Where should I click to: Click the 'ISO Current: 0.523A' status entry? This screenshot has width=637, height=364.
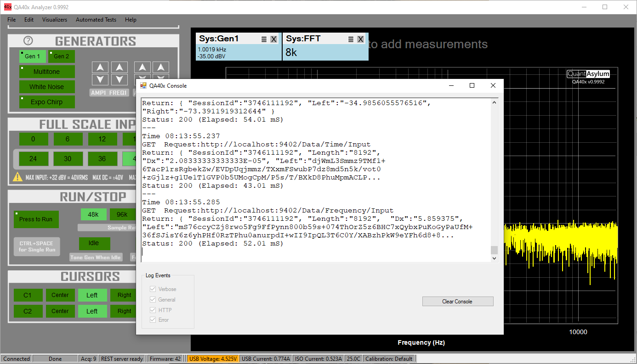coord(318,359)
